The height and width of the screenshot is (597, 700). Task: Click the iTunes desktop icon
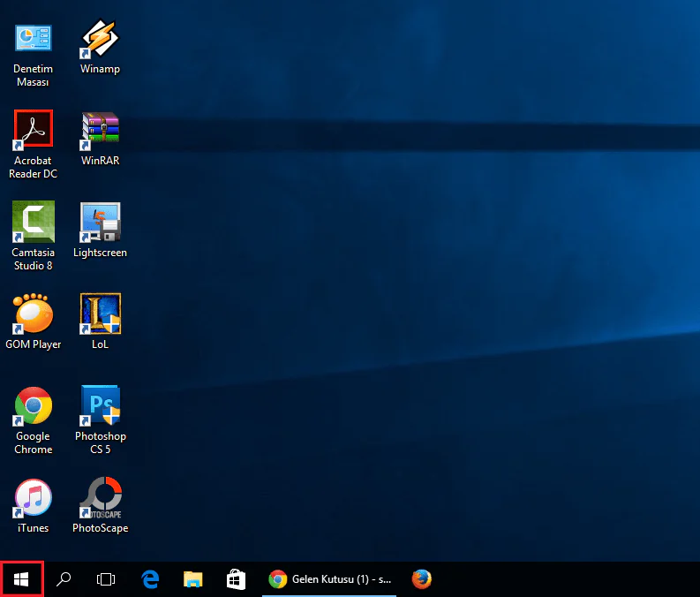[x=33, y=497]
